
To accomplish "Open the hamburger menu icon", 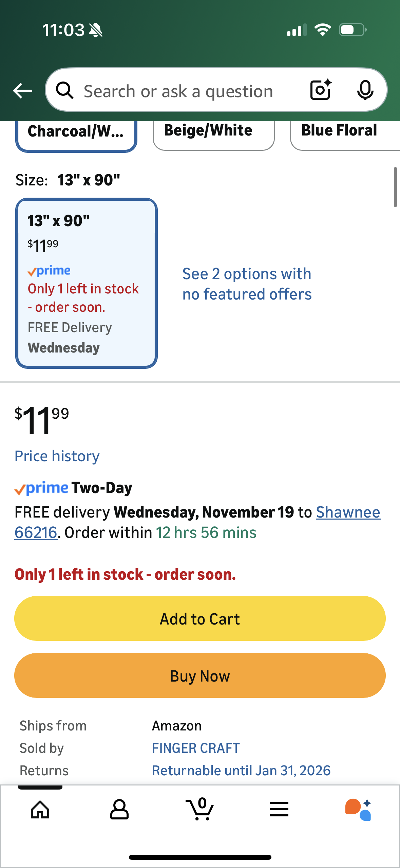I will [279, 810].
